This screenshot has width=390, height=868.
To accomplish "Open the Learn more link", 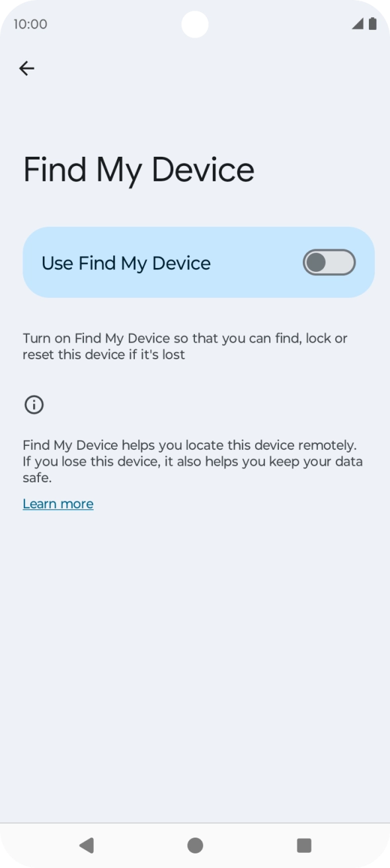I will pos(58,504).
